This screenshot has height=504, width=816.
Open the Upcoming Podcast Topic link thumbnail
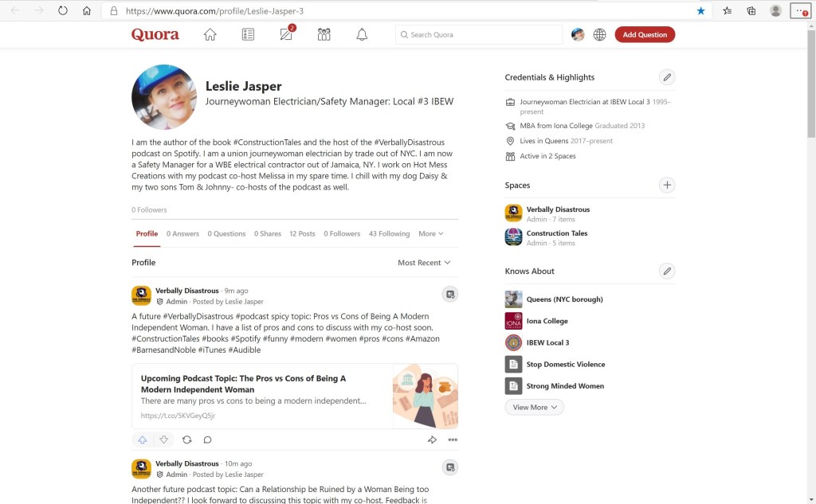point(425,397)
